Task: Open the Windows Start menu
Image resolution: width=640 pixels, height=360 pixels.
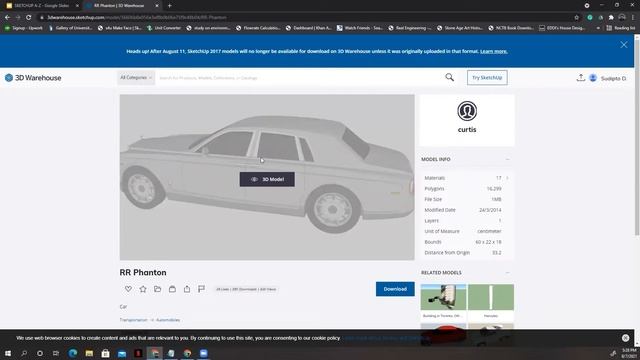Action: (x=8, y=353)
